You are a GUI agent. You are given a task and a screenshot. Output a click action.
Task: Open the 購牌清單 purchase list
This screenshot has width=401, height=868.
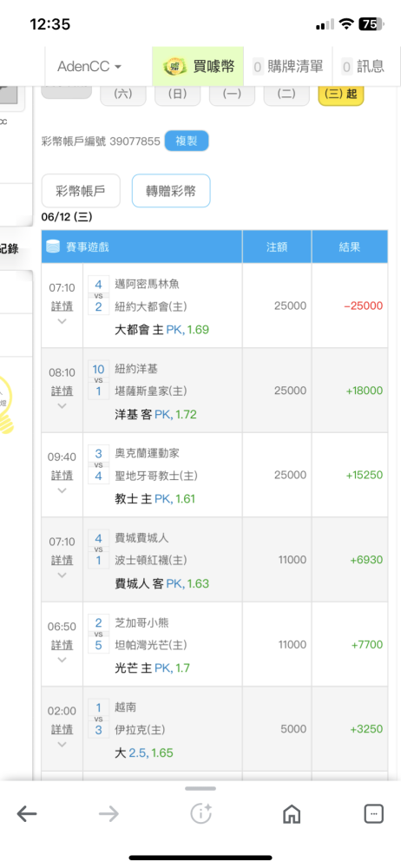click(x=288, y=67)
